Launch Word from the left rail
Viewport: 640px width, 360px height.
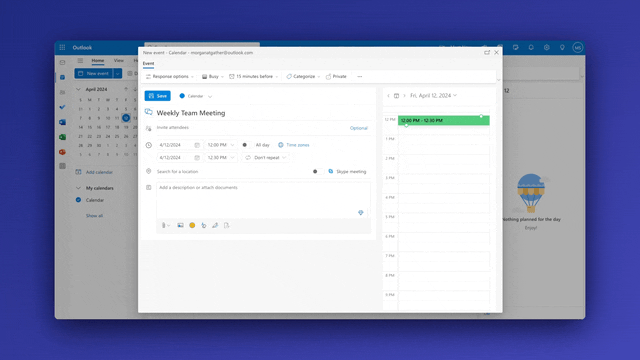[62, 122]
